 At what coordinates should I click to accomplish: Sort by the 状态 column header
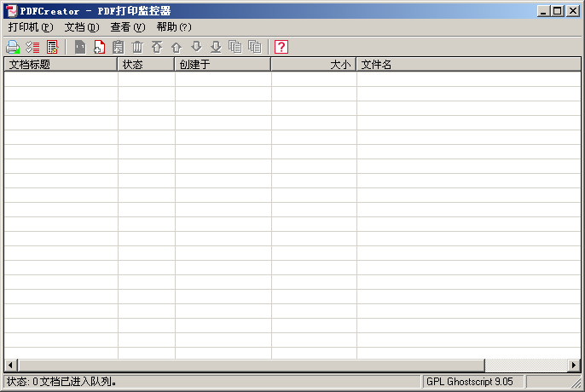coord(147,65)
